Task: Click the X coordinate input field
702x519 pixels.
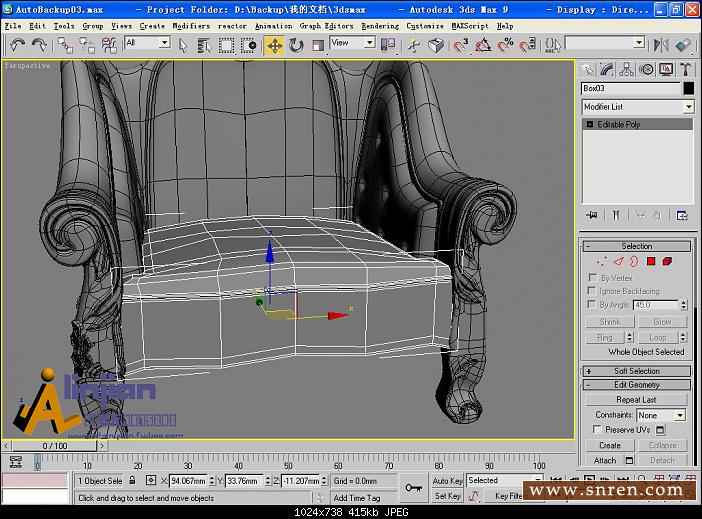Action: coord(187,481)
